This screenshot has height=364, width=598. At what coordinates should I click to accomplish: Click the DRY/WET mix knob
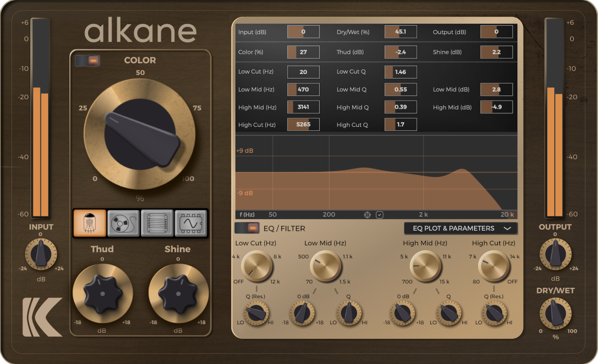pyautogui.click(x=556, y=313)
